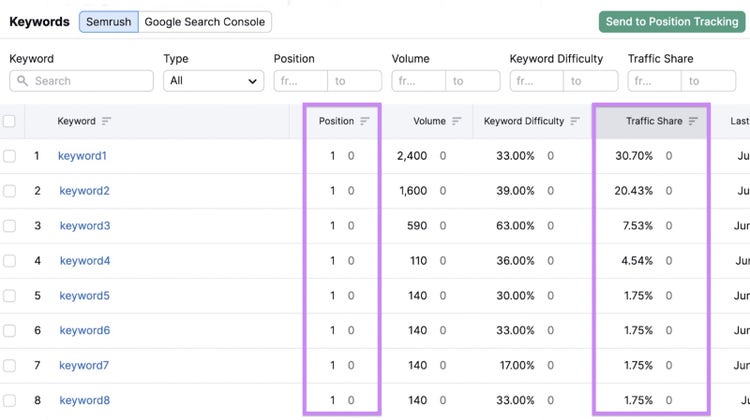Click the Volume 'to' filter field
The width and height of the screenshot is (750, 420).
coord(473,81)
